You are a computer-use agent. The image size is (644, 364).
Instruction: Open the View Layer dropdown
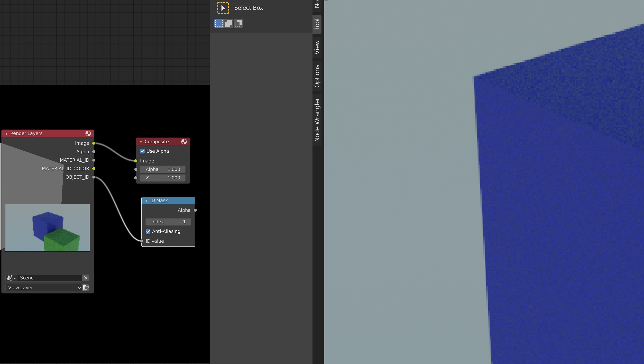pos(44,288)
